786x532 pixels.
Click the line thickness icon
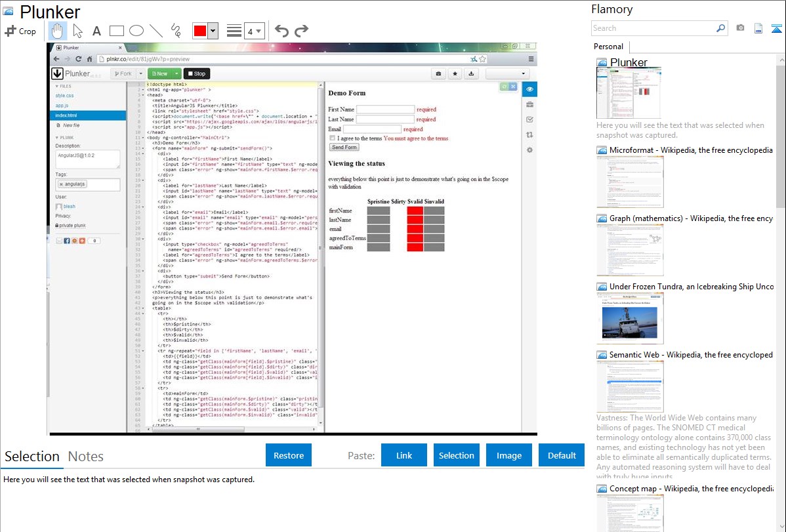(234, 31)
